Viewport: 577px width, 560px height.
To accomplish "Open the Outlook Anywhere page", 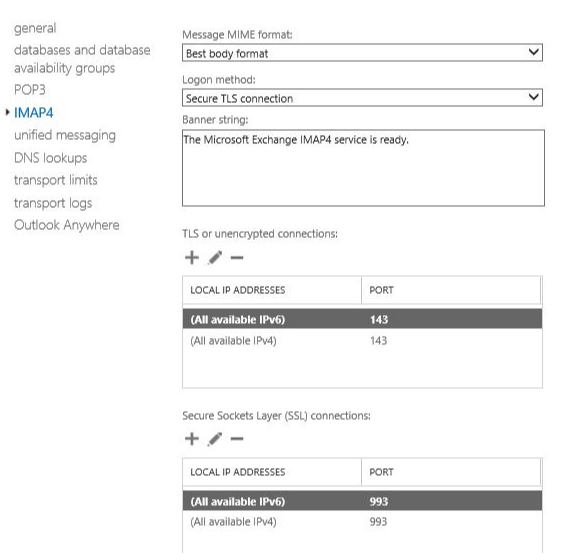I will 67,225.
